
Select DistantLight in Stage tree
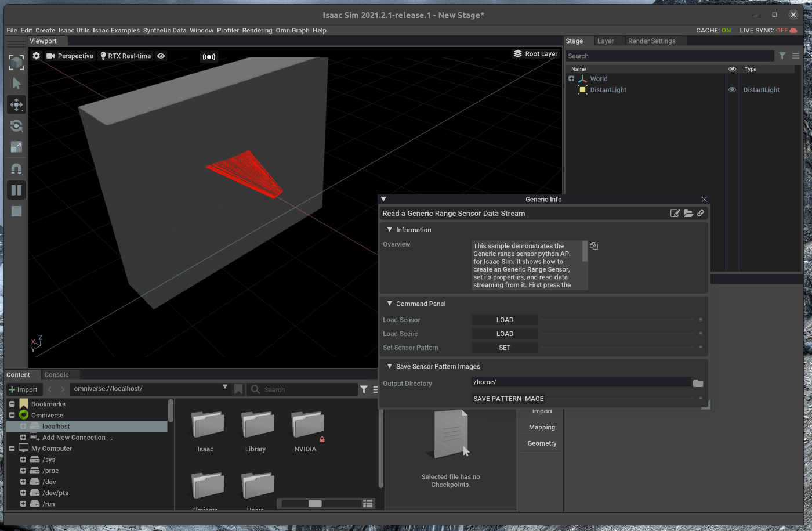coord(608,90)
